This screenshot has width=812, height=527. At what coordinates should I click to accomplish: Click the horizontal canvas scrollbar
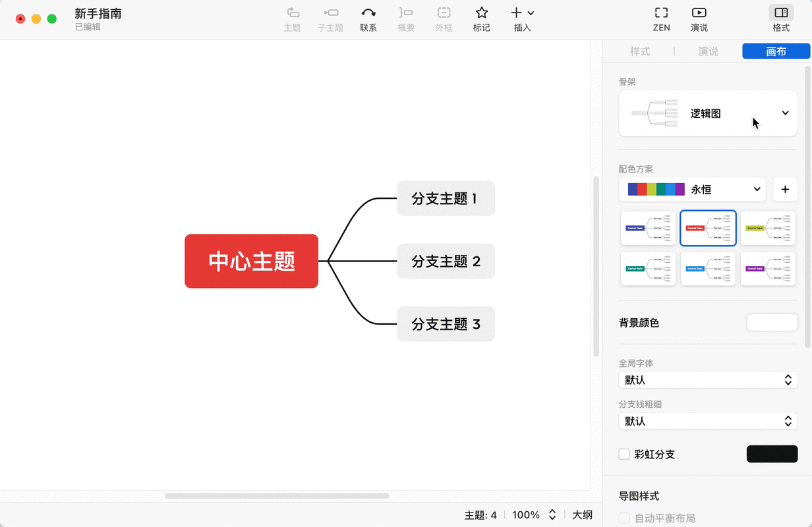point(277,496)
